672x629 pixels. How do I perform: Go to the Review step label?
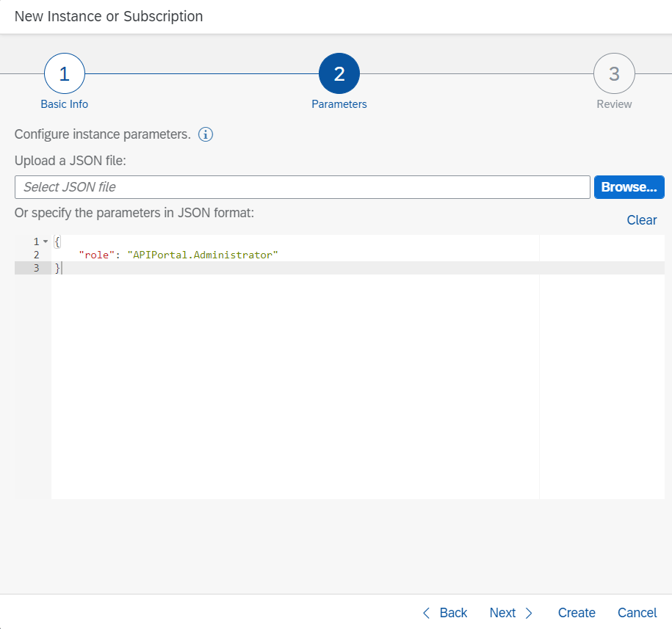(614, 104)
